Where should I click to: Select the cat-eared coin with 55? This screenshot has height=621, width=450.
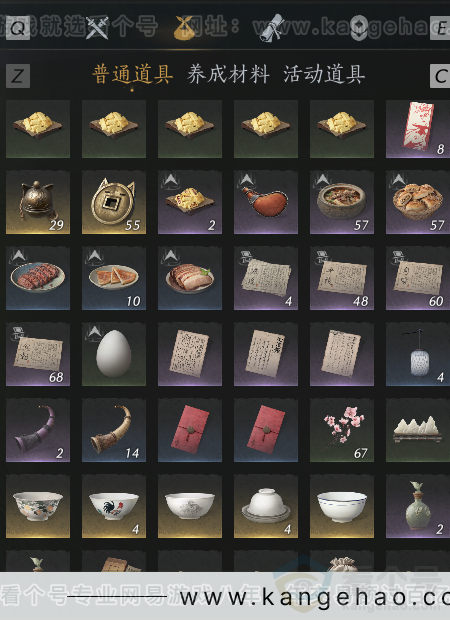[114, 202]
